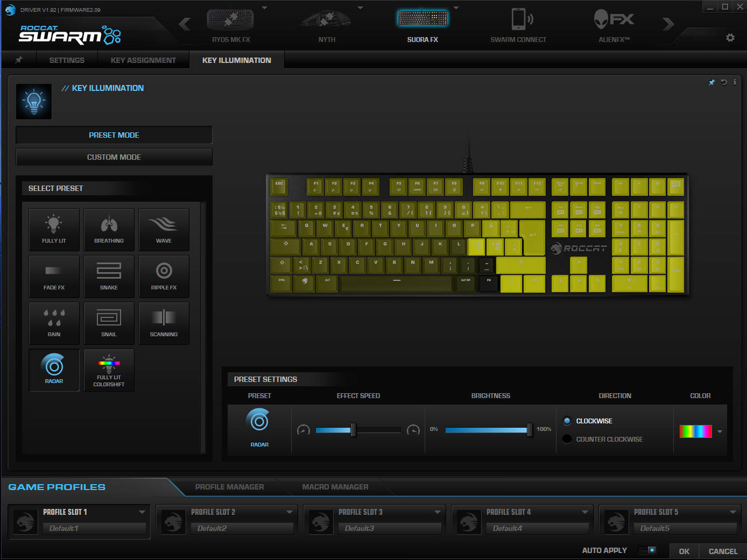Click the Default5 profile name field
This screenshot has height=560, width=747.
click(685, 528)
